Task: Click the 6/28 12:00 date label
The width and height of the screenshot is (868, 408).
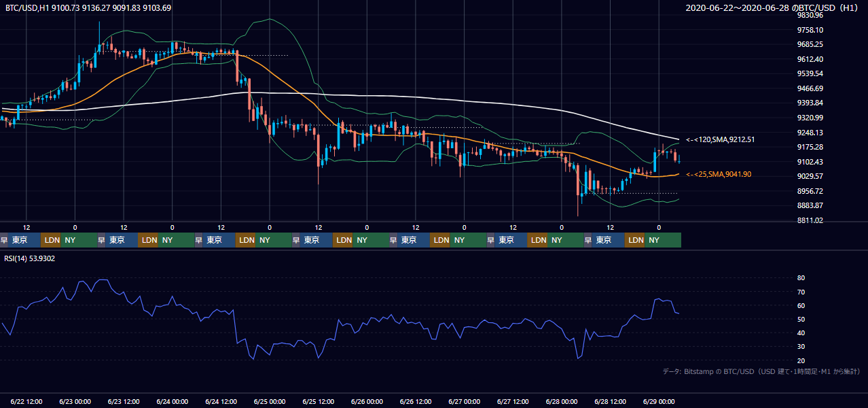Action: pos(610,401)
